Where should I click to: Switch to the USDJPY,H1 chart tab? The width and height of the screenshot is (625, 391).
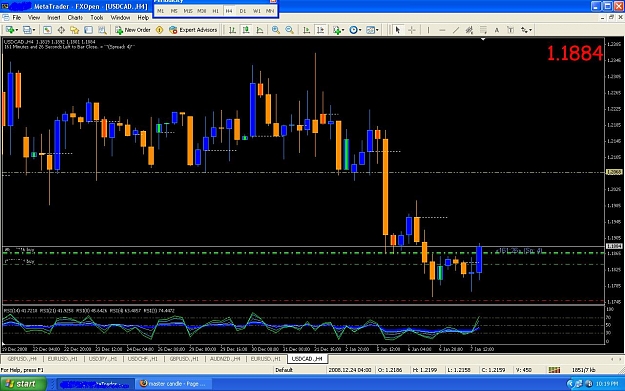pyautogui.click(x=103, y=359)
